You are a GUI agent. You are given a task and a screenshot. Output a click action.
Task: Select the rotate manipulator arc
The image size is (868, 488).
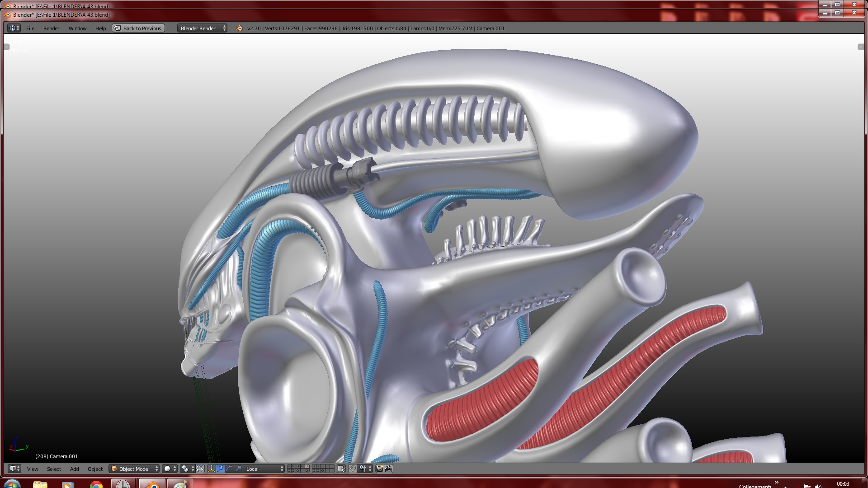(x=229, y=469)
